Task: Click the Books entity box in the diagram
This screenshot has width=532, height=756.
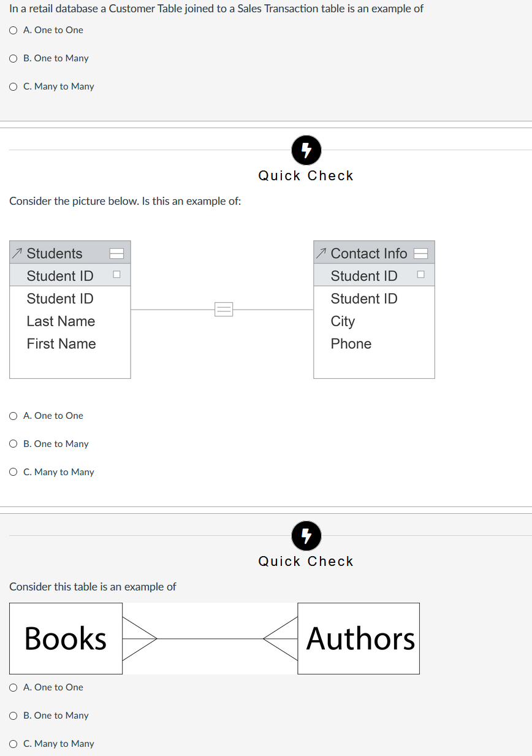Action: pos(66,638)
